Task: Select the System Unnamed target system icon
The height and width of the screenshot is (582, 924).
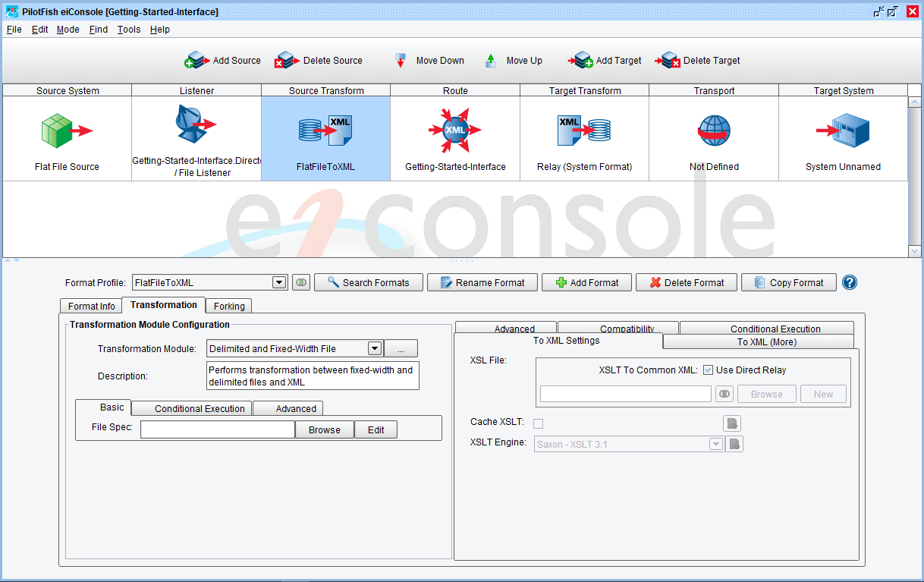Action: (x=843, y=131)
